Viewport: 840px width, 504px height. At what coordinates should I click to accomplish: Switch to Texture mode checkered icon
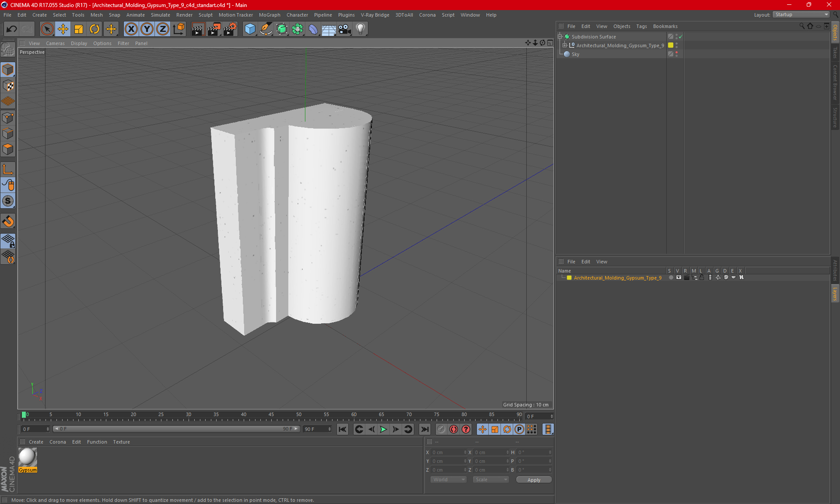pos(8,86)
